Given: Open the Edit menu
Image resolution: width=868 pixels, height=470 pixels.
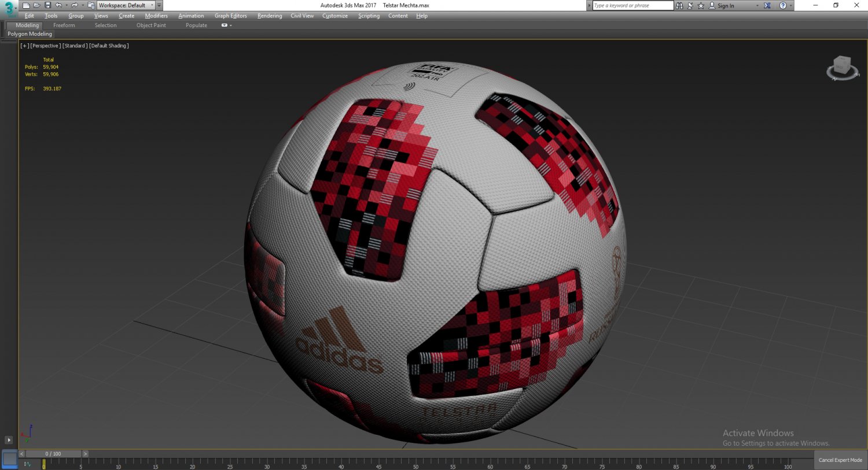Looking at the screenshot, I should 29,16.
